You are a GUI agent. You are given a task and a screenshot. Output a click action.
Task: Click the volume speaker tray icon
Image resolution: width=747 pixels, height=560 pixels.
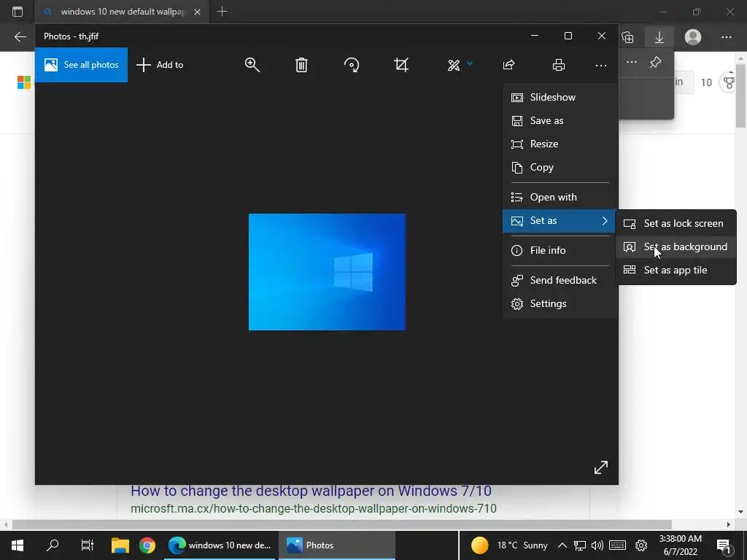click(597, 545)
